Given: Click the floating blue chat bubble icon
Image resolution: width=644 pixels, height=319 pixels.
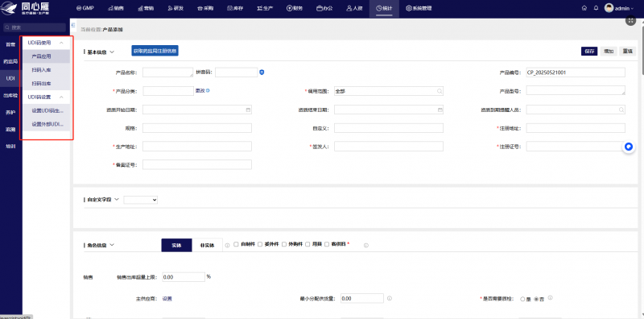Looking at the screenshot, I should 629,147.
